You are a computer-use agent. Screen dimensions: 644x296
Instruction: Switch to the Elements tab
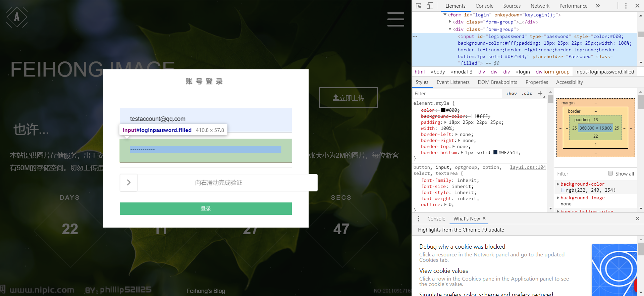(x=455, y=6)
